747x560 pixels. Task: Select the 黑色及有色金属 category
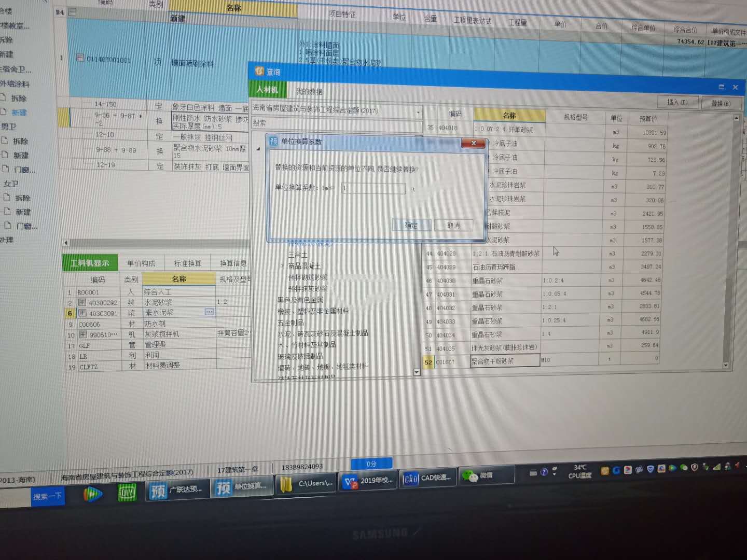click(x=300, y=300)
